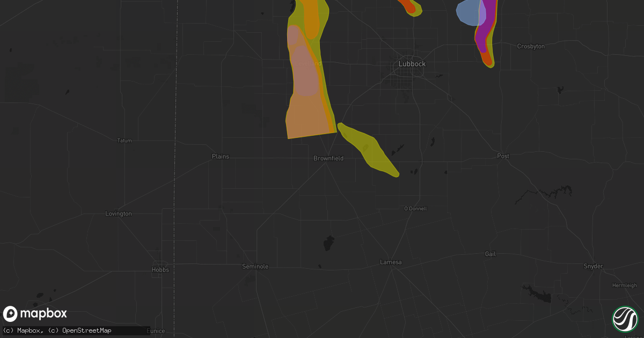The height and width of the screenshot is (338, 644).
Task: Click the Brownfield town label
Action: [x=328, y=158]
